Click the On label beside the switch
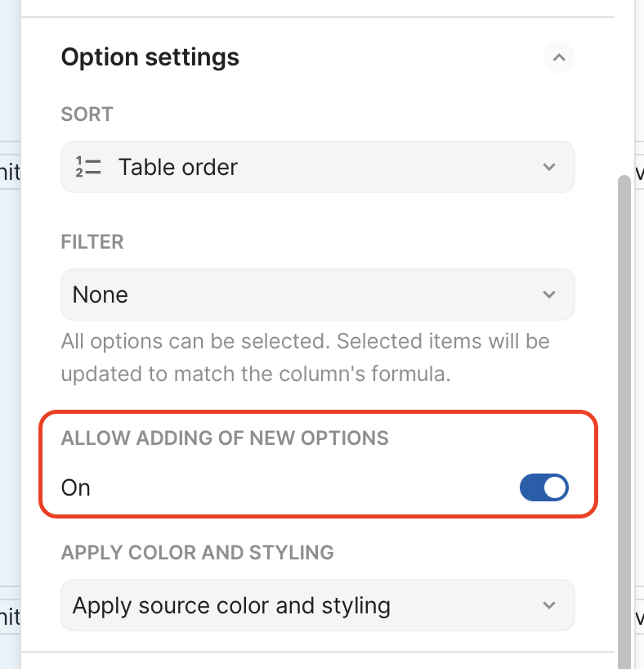This screenshot has width=644, height=669. (76, 487)
